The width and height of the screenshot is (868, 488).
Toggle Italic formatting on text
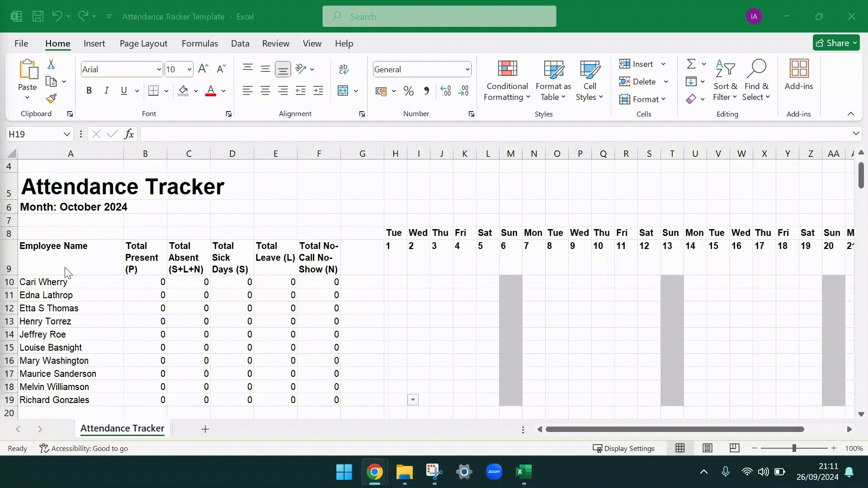click(x=106, y=90)
